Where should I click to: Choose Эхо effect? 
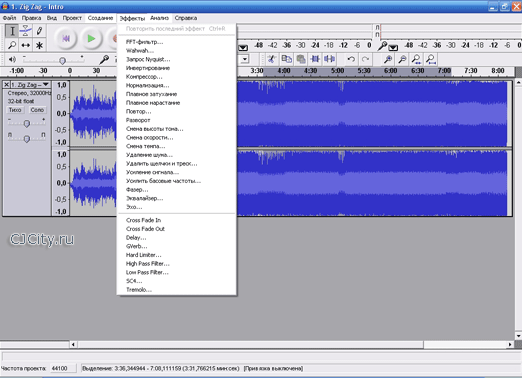coord(177,207)
